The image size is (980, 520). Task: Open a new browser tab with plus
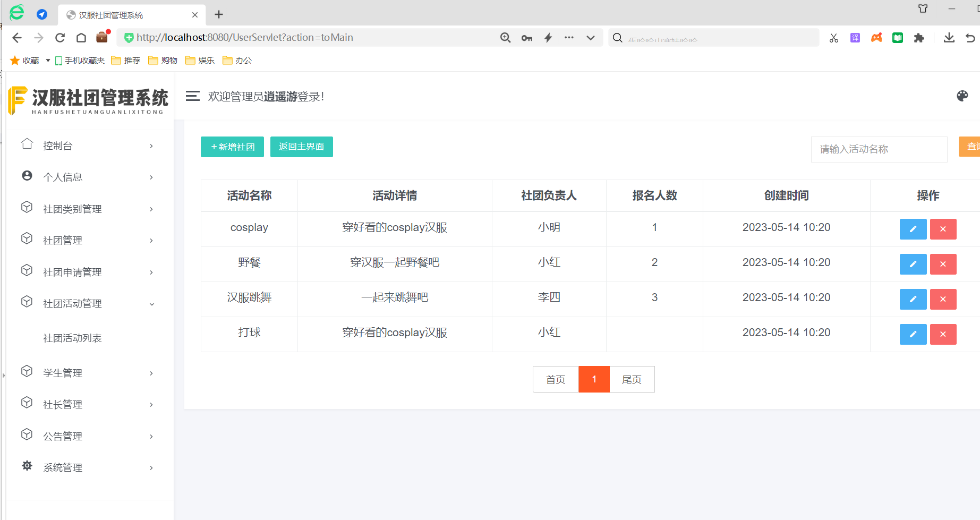[219, 14]
